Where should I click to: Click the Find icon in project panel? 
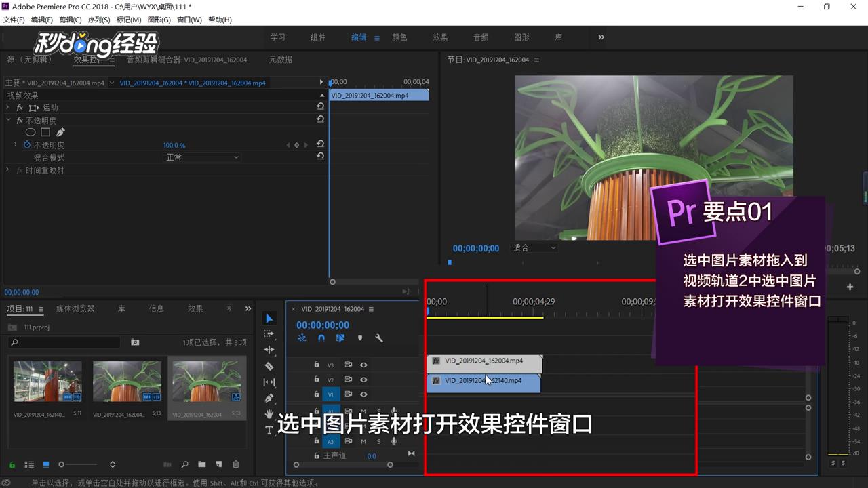point(184,464)
